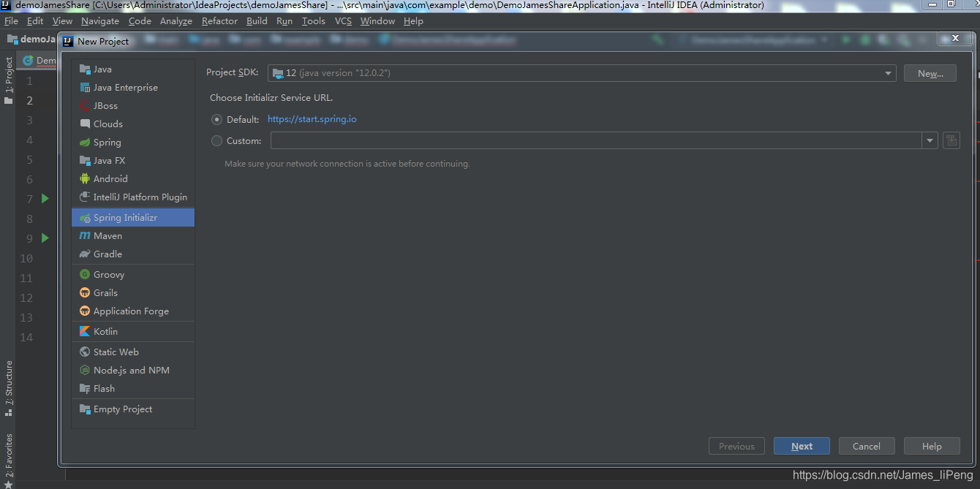This screenshot has height=489, width=980.
Task: Click the Static Web globe icon
Action: tap(85, 352)
